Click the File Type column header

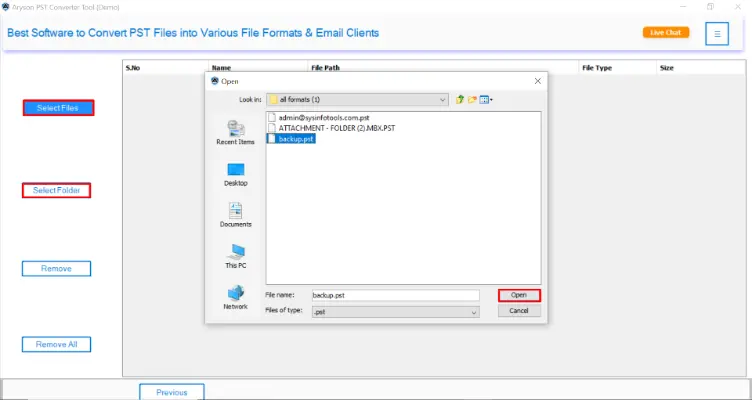coord(617,68)
